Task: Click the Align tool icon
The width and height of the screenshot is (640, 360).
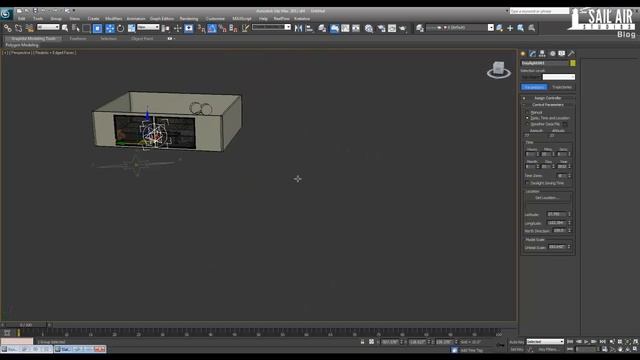Action: point(309,28)
